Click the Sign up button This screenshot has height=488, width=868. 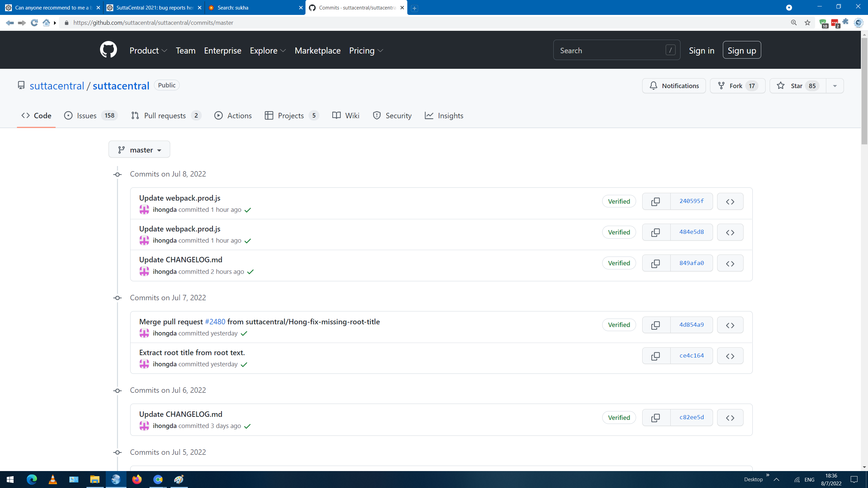click(742, 50)
